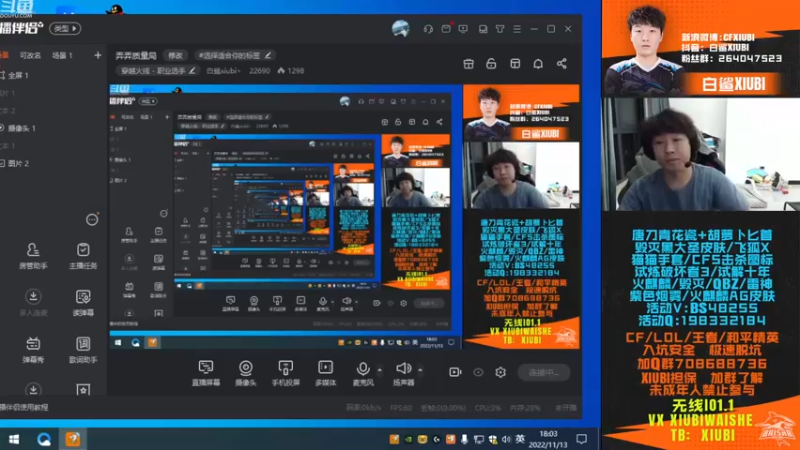Open 歌词助手 tool

click(83, 350)
